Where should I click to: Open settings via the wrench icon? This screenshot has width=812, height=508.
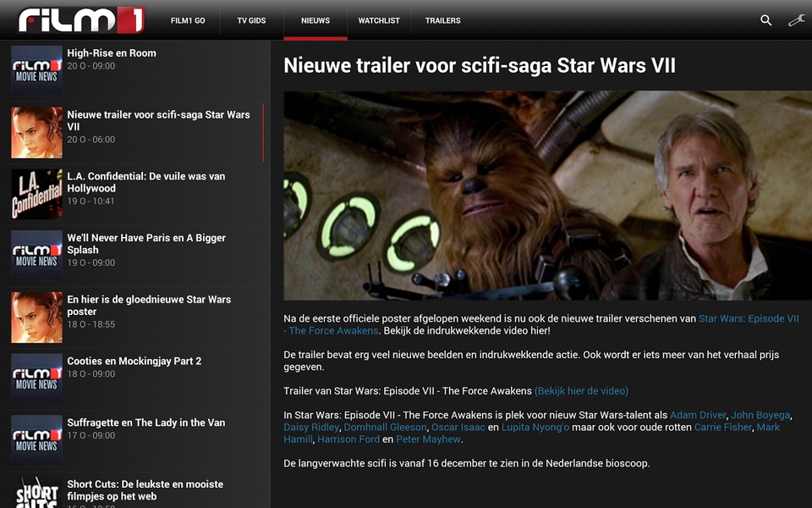[x=797, y=20]
